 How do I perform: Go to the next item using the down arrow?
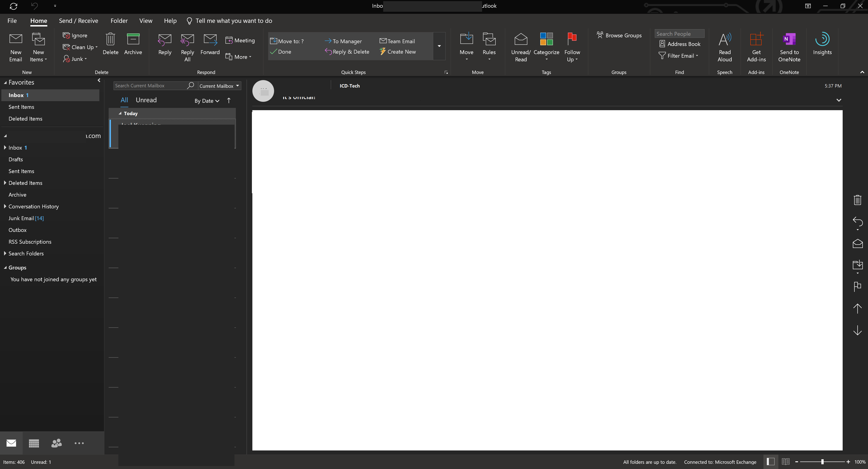point(858,330)
